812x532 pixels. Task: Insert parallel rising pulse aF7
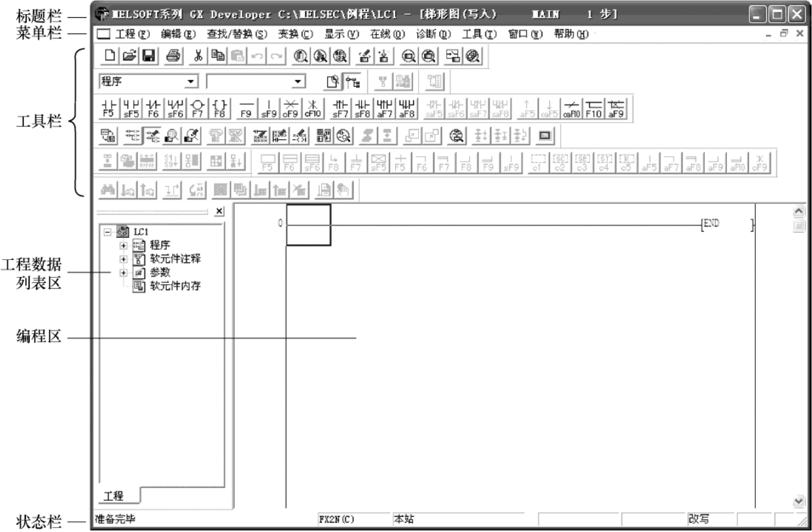point(385,109)
